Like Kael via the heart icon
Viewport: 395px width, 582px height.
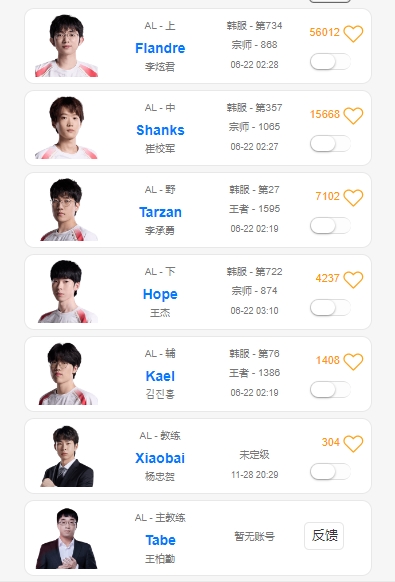[x=353, y=362]
